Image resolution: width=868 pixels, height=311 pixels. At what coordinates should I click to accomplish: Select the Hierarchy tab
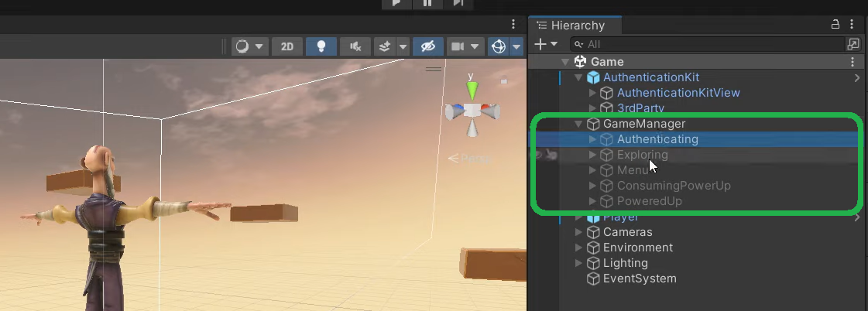tap(575, 25)
